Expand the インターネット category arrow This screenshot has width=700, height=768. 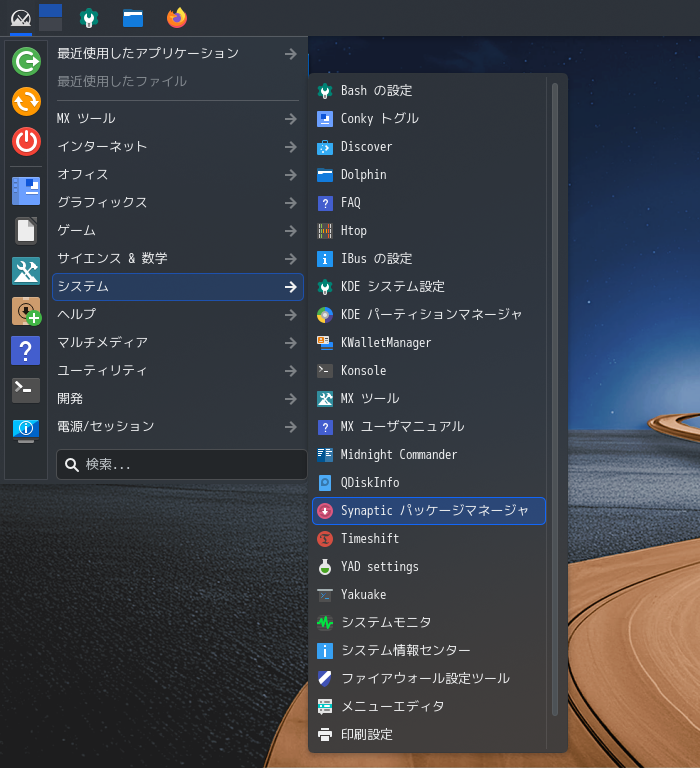[291, 146]
